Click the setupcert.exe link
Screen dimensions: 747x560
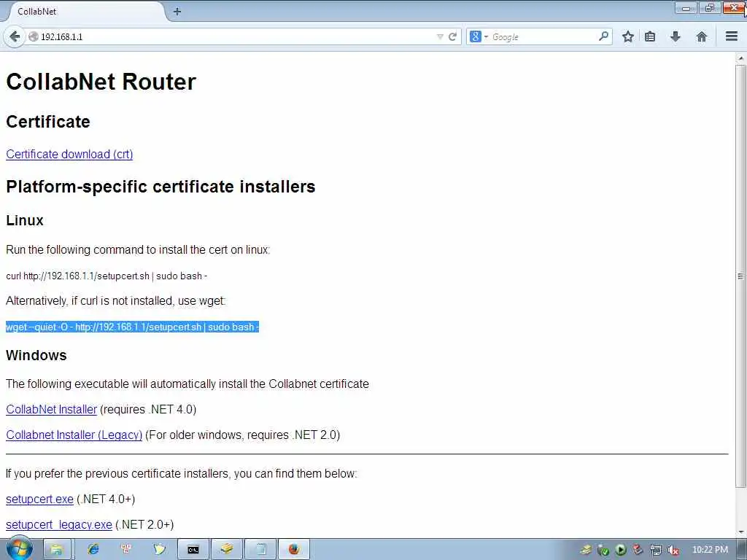pyautogui.click(x=39, y=499)
